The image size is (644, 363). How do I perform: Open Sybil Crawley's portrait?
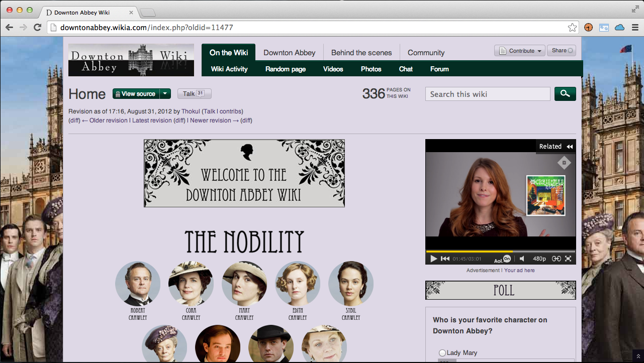pyautogui.click(x=351, y=284)
